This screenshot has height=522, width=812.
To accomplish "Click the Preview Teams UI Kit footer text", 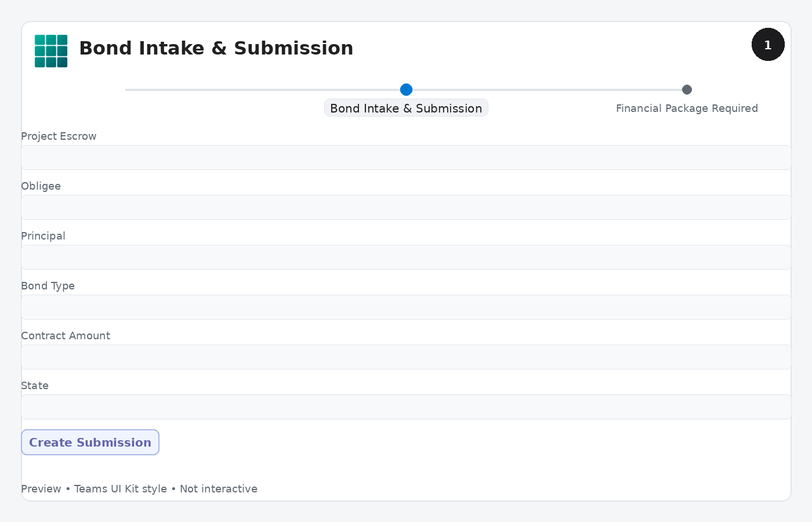I will point(139,489).
